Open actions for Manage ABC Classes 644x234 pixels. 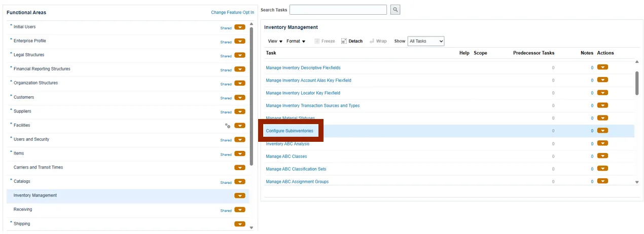pos(602,156)
